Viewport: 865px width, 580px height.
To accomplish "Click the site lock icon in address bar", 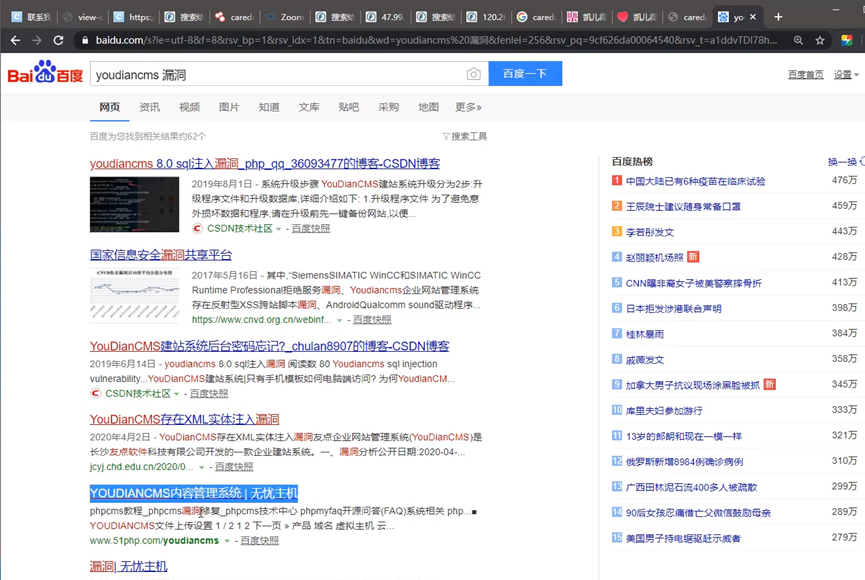I will pos(85,40).
